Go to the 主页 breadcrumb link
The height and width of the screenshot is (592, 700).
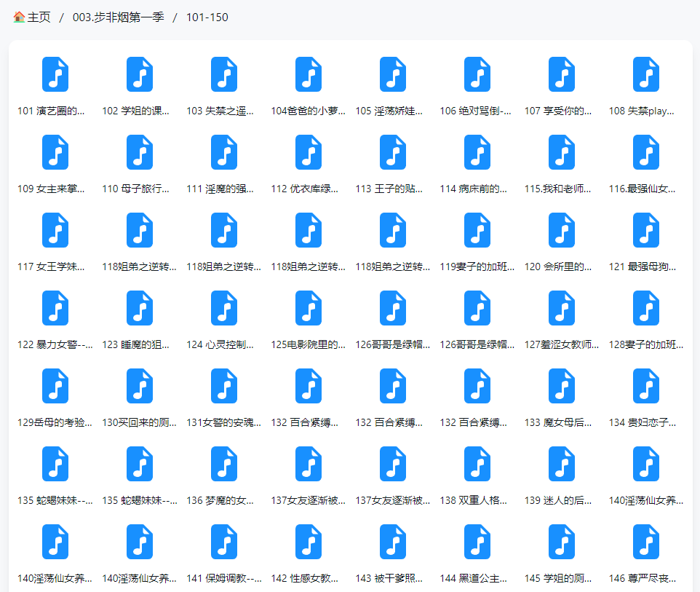tap(39, 17)
